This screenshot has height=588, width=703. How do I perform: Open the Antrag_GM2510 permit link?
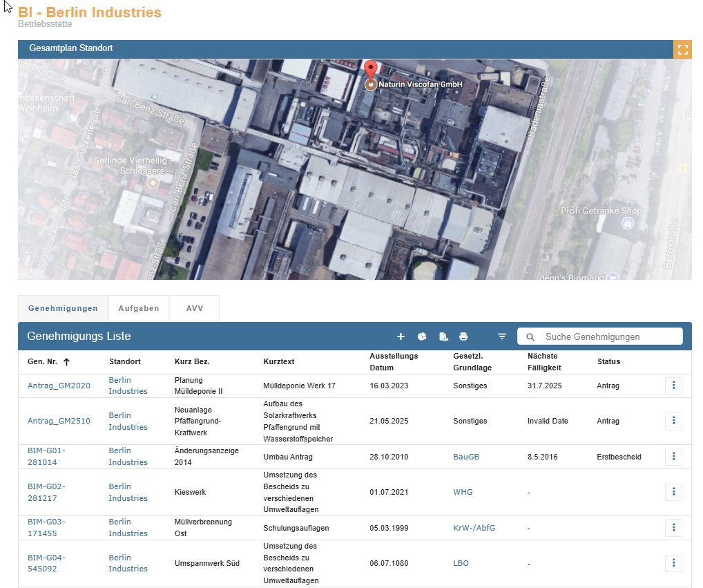coord(59,421)
